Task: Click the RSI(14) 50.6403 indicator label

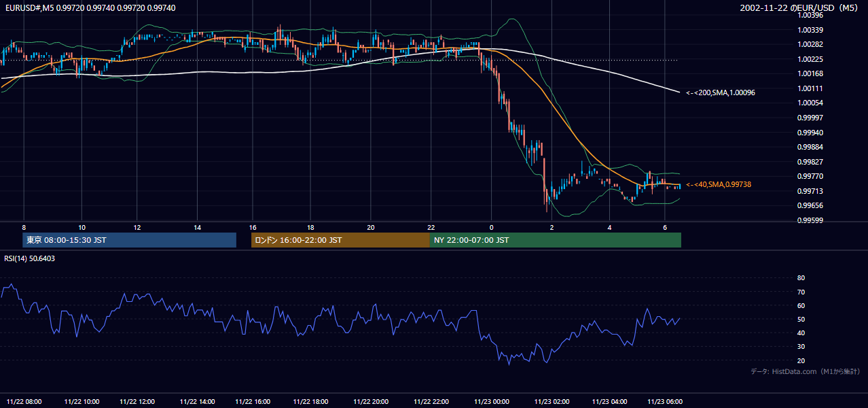Action: coord(30,258)
